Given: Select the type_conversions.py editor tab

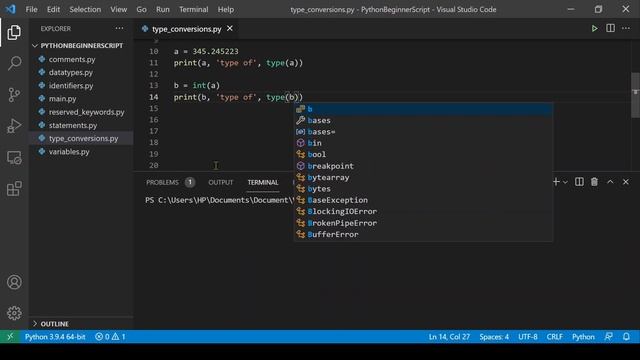Looking at the screenshot, I should (187, 29).
